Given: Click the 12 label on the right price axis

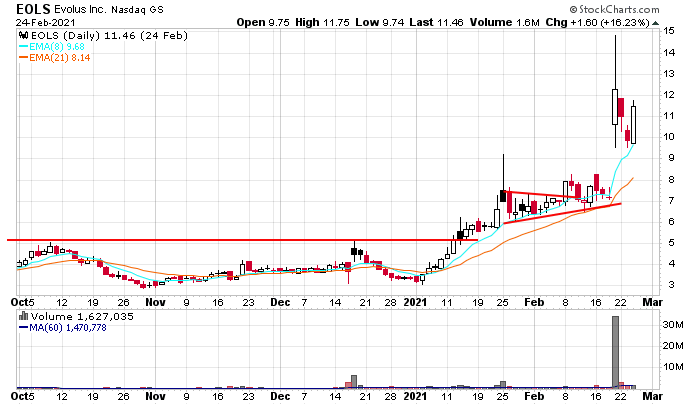Looking at the screenshot, I should click(x=668, y=95).
